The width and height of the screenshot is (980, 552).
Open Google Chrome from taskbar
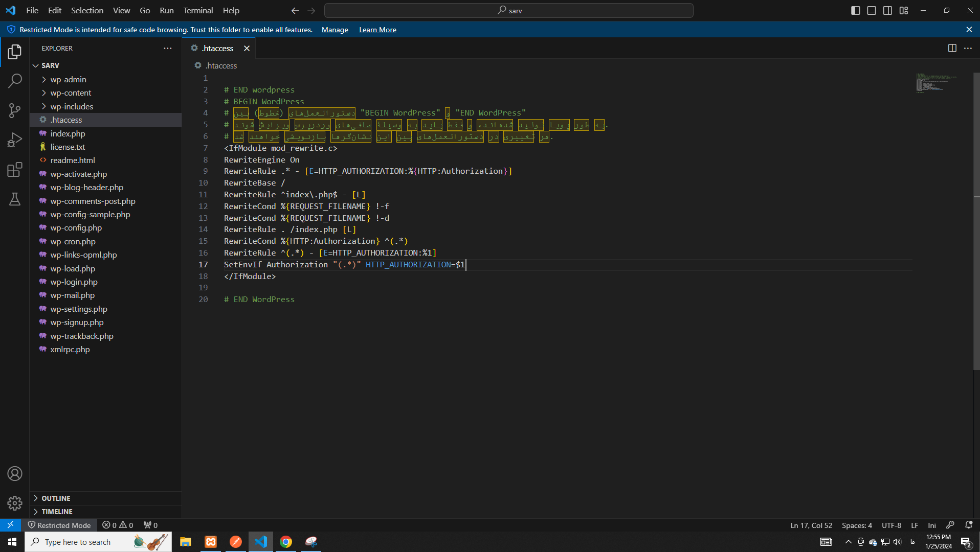(286, 542)
